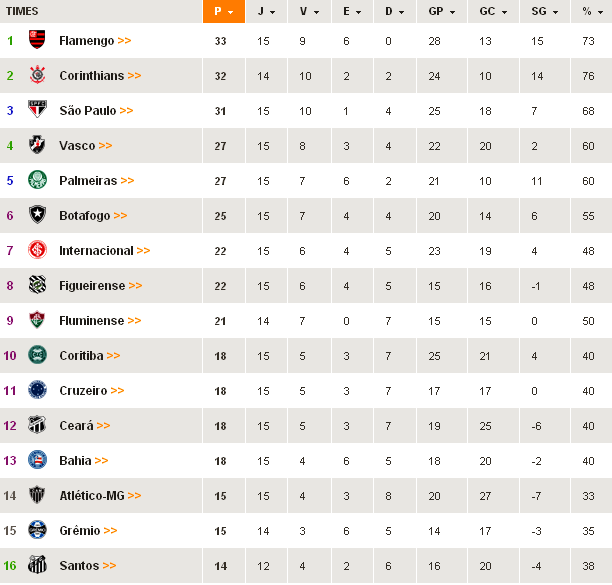This screenshot has width=612, height=585.
Task: Click the TIMES column header
Action: point(22,11)
